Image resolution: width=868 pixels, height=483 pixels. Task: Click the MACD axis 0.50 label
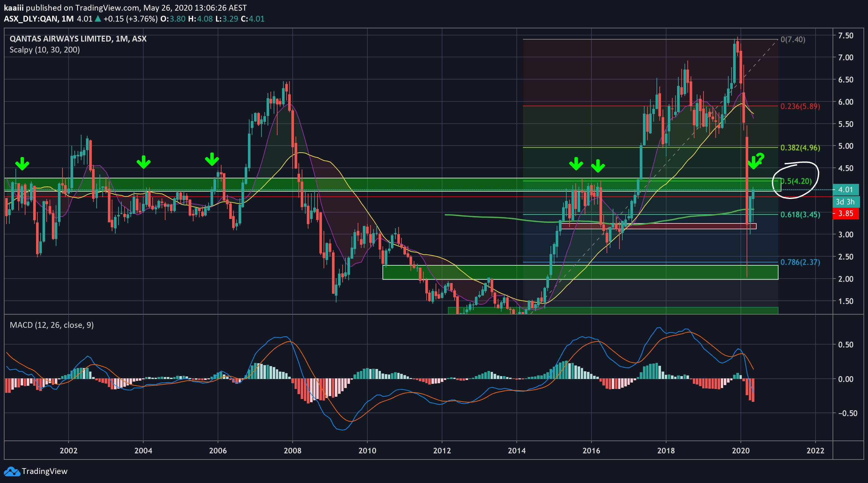click(x=846, y=345)
